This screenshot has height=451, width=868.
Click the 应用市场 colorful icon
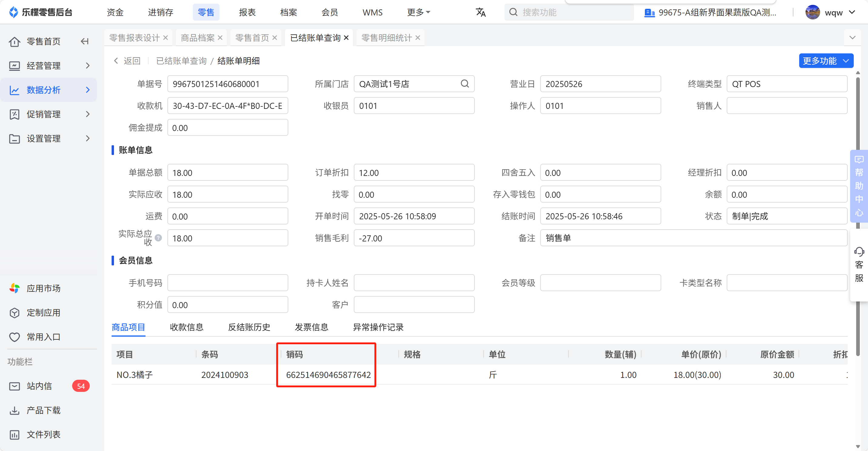click(x=15, y=288)
